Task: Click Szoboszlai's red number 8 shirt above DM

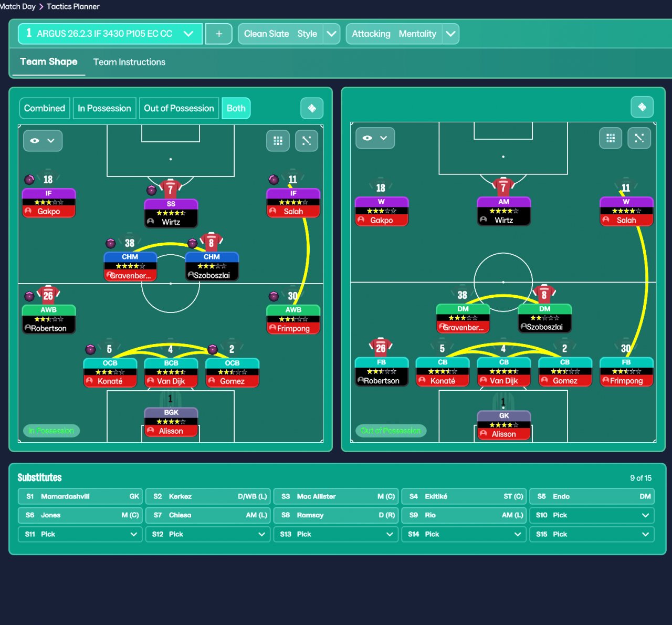Action: pos(544,294)
